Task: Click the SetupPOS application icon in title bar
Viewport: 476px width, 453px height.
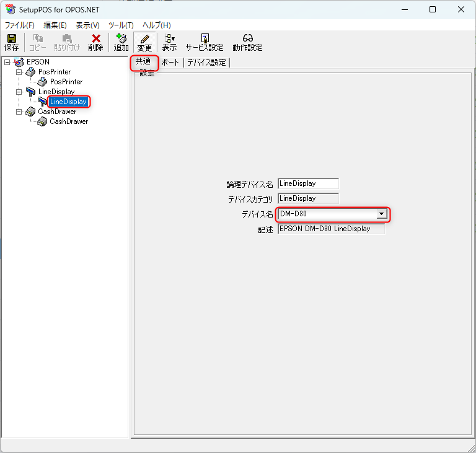Action: pyautogui.click(x=11, y=9)
